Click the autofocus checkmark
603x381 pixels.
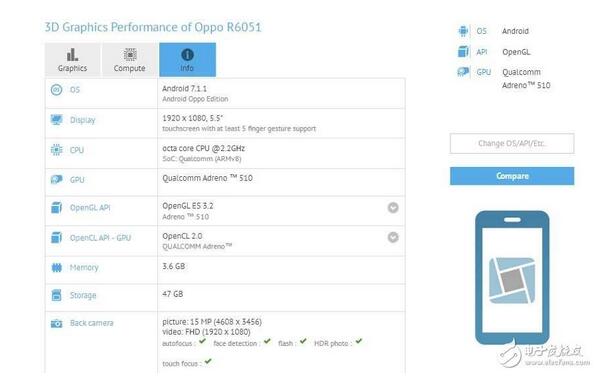pos(203,341)
